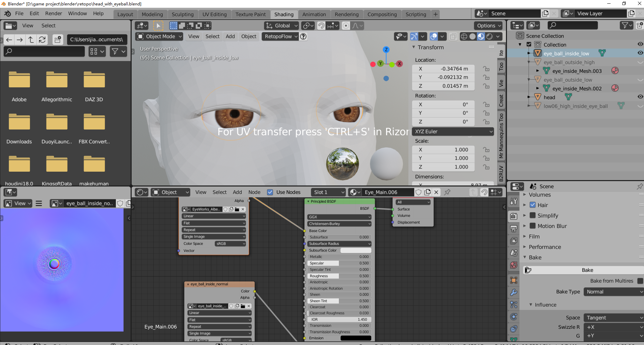The width and height of the screenshot is (644, 345).
Task: Open the Scene properties tab icon
Action: coord(514,253)
